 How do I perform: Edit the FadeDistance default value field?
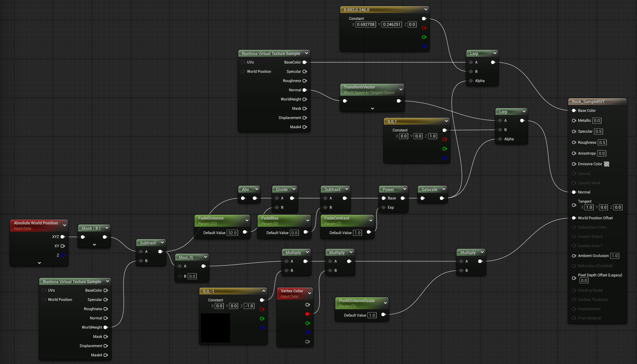pyautogui.click(x=232, y=233)
